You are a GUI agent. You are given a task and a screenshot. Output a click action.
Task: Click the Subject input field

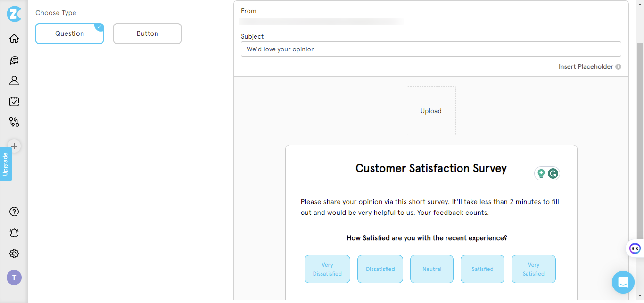[x=431, y=49]
